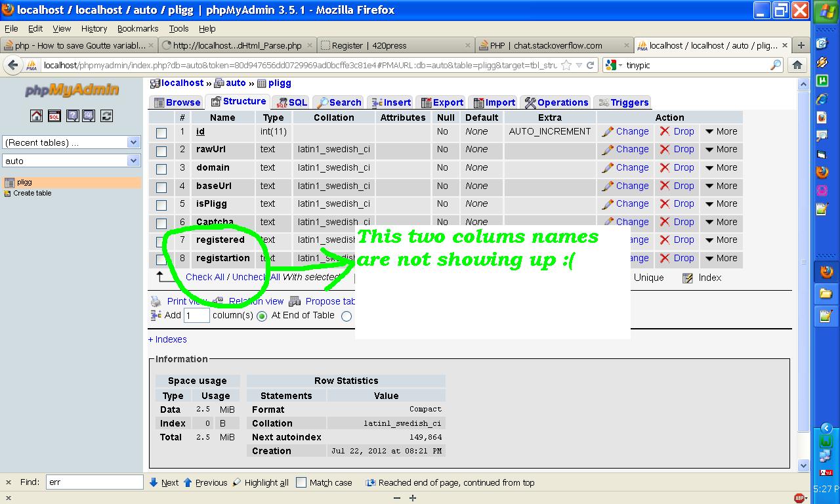
Task: Open search engine dropdown in Firefox
Action: (x=615, y=65)
